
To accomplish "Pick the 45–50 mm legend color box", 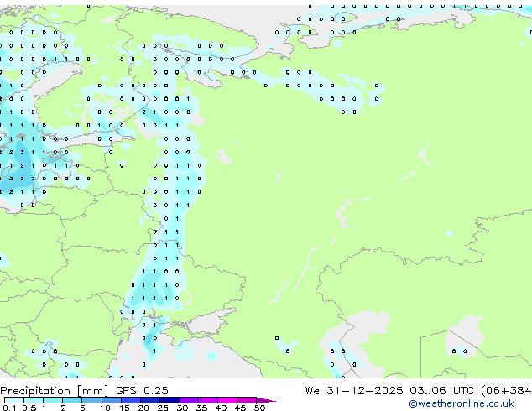I will (x=247, y=400).
